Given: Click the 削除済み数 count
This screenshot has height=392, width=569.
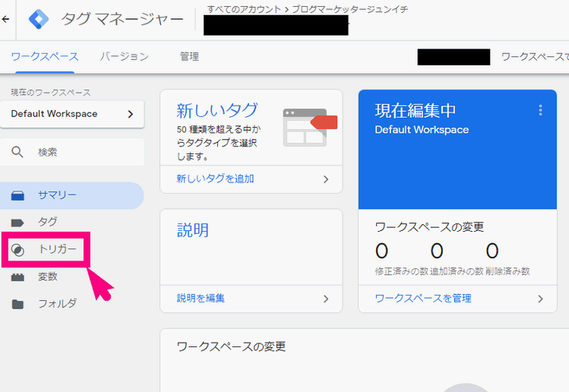Looking at the screenshot, I should pyautogui.click(x=492, y=251).
